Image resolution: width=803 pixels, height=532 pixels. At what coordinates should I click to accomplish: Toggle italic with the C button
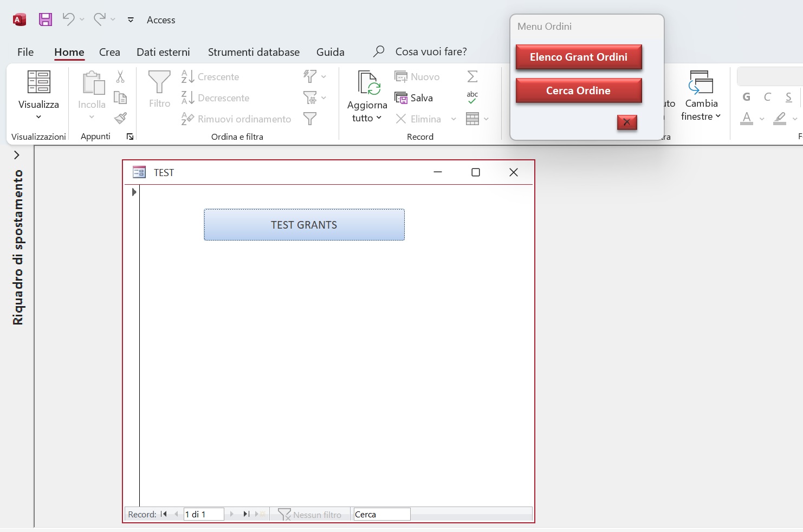[x=767, y=96]
